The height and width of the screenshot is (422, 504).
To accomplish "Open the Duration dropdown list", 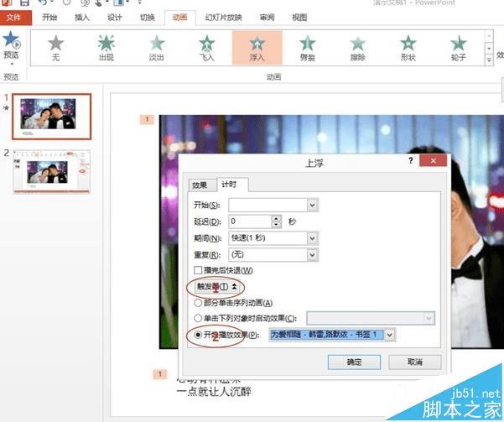I will click(312, 238).
